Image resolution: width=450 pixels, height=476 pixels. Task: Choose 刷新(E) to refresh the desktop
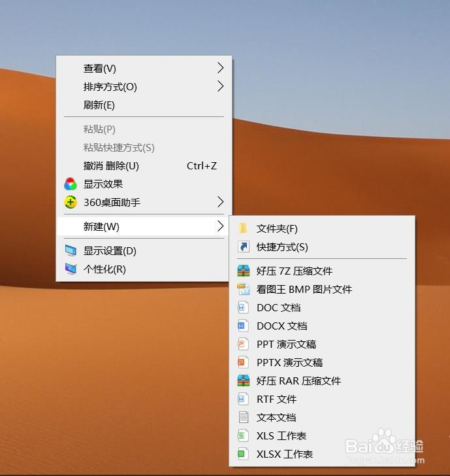click(x=144, y=105)
